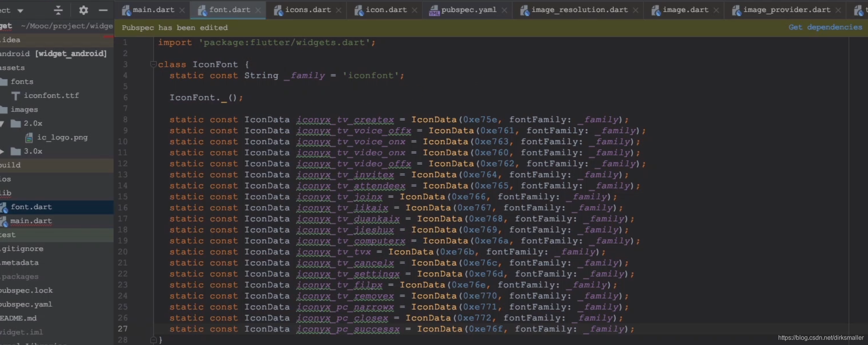This screenshot has width=868, height=345.
Task: Close the image.dart tab
Action: [x=716, y=10]
